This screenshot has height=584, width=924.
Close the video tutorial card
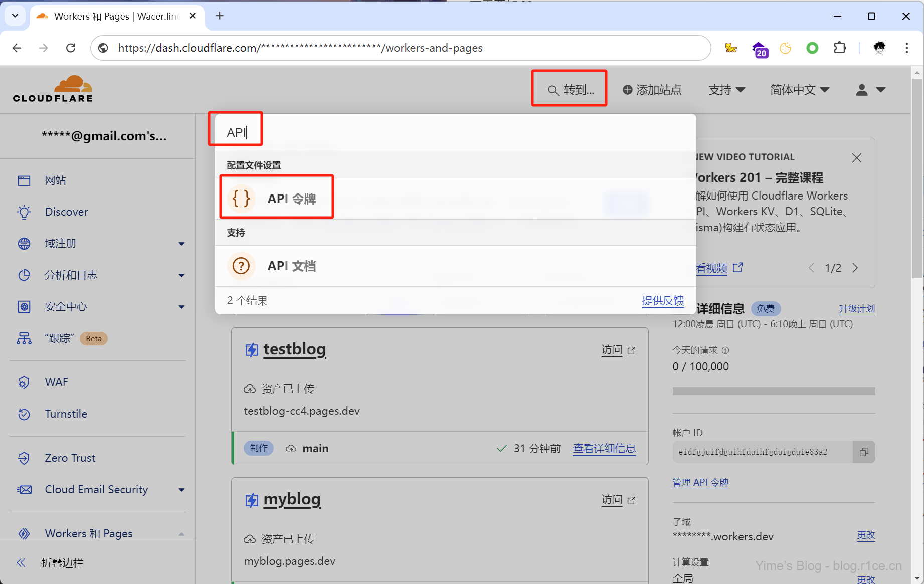(x=856, y=158)
